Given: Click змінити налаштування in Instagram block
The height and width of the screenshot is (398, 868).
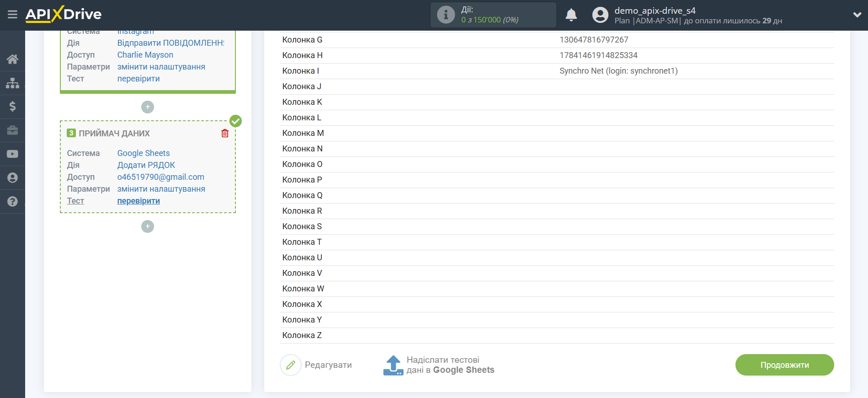Looking at the screenshot, I should pyautogui.click(x=161, y=67).
